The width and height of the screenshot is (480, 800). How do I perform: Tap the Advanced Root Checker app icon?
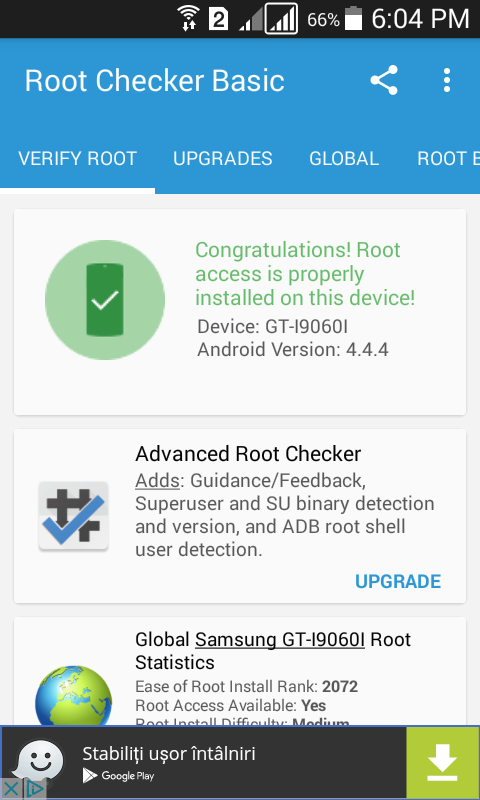[73, 516]
